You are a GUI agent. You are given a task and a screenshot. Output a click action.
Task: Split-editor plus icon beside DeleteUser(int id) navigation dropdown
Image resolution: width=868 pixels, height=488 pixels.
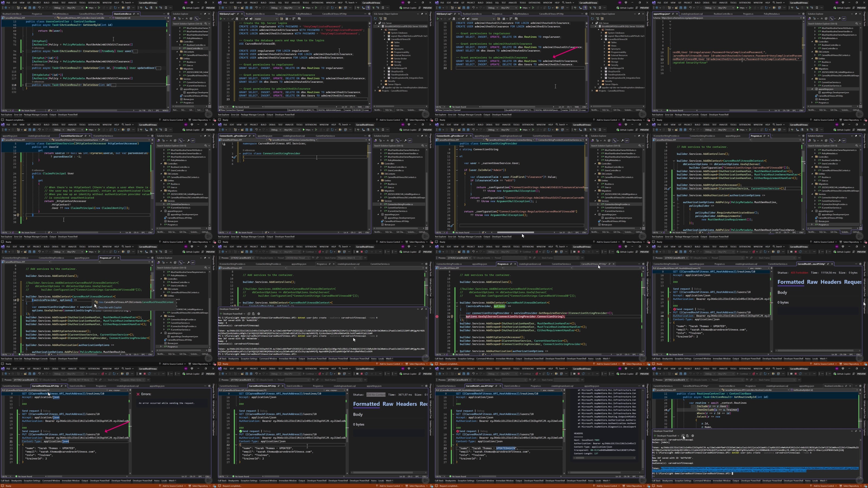coord(168,18)
